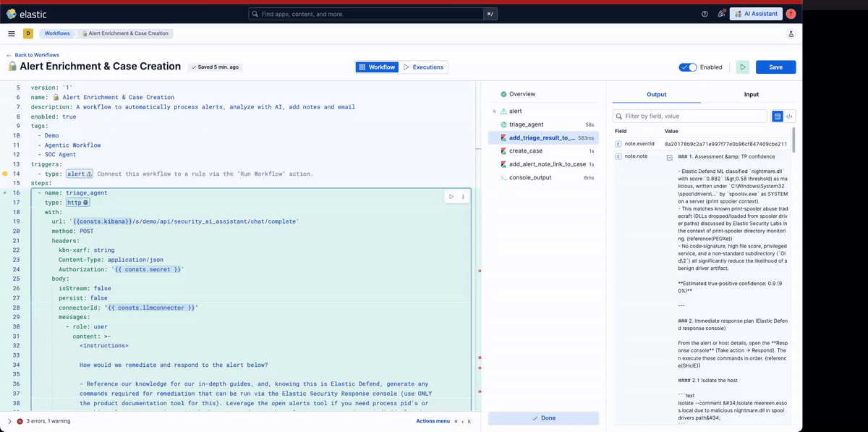Screen dimensions: 868x432
Task: Run the workflow with the green play button
Action: click(x=743, y=67)
